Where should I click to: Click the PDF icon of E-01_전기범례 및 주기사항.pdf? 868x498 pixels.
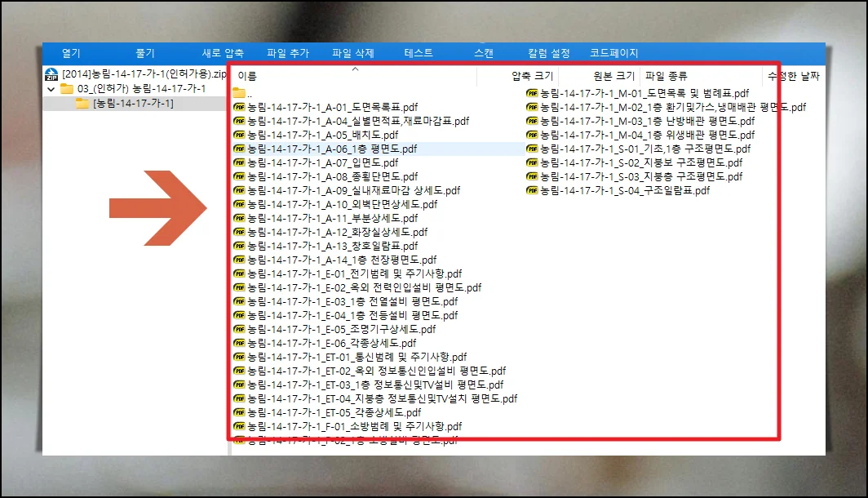239,273
